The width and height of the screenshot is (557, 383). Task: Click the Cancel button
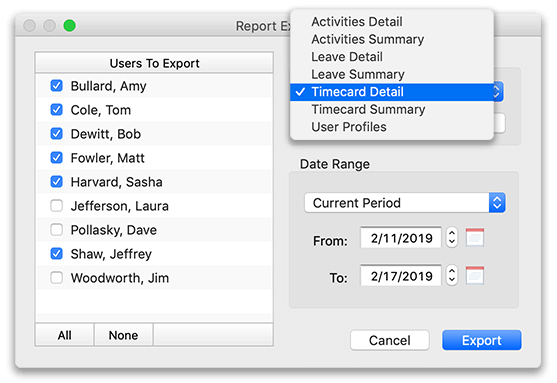click(390, 340)
